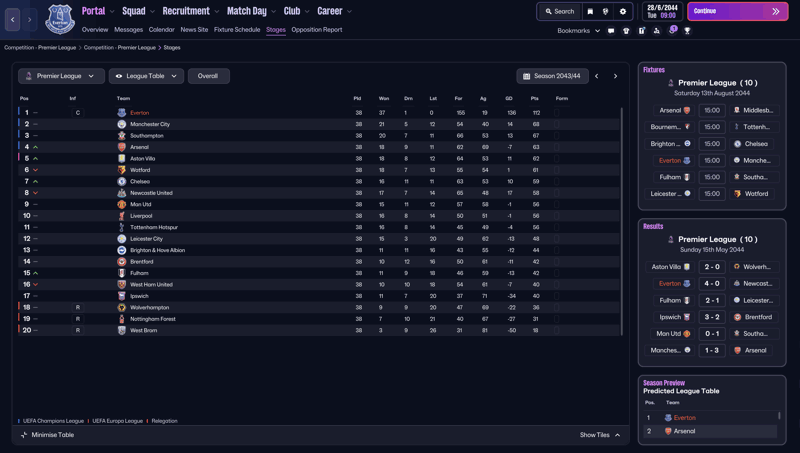Open Tottenham Hotspur team link in table
This screenshot has height=453, width=800.
(154, 228)
